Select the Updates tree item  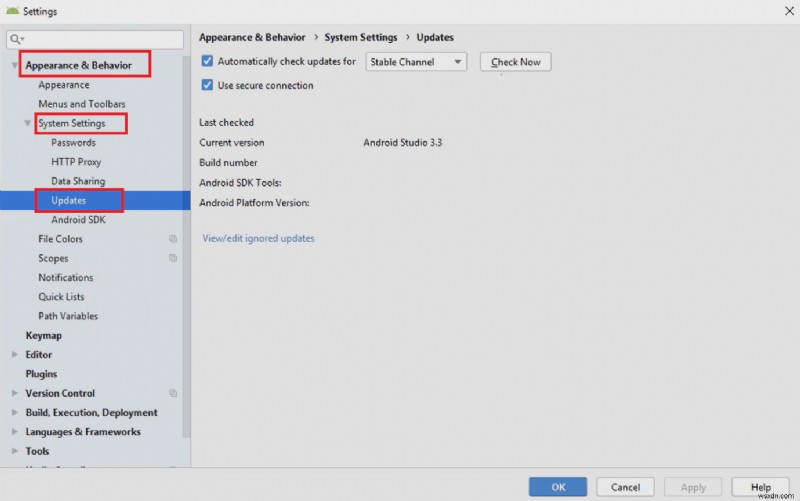point(68,201)
